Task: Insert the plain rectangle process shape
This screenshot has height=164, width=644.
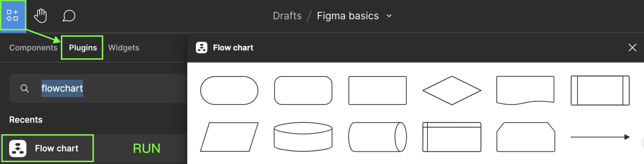Action: pyautogui.click(x=377, y=90)
